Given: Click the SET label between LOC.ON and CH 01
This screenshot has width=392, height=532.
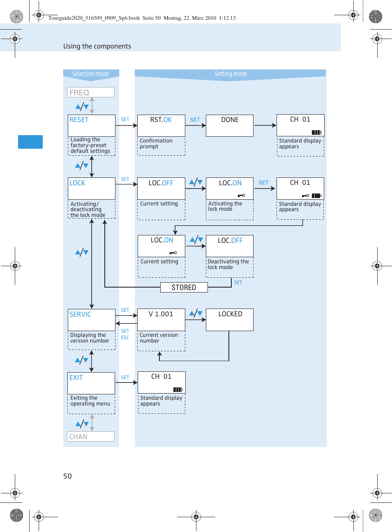Looking at the screenshot, I should [x=263, y=183].
